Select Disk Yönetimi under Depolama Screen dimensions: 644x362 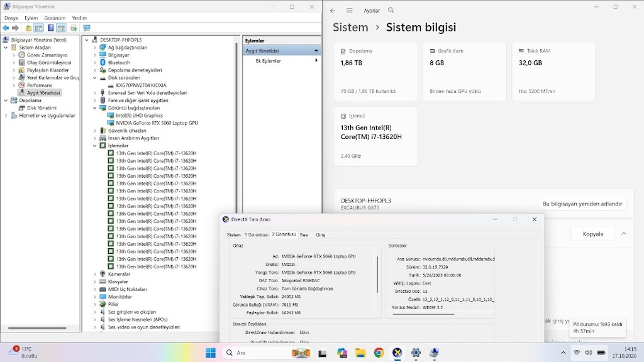click(42, 108)
